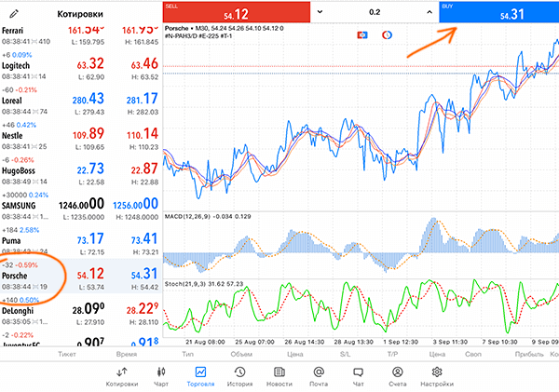The width and height of the screenshot is (559, 392).
Task: Select the Торговля trade tab
Action: click(x=199, y=376)
